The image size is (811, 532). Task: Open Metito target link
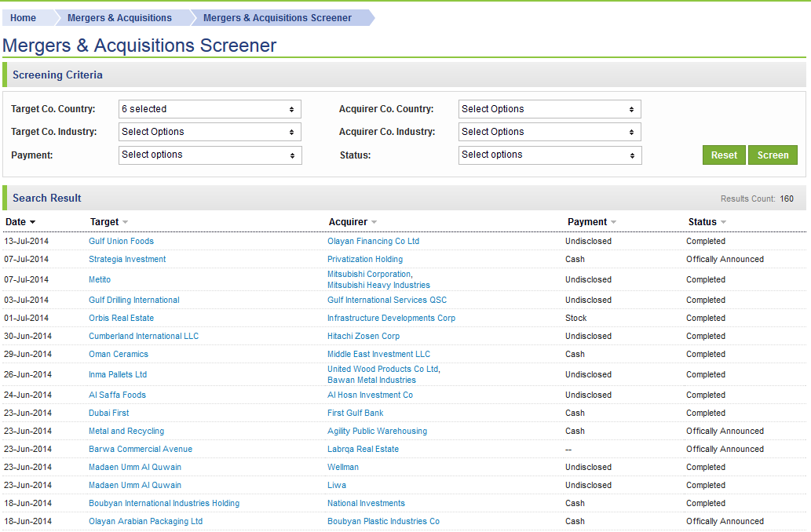[99, 279]
